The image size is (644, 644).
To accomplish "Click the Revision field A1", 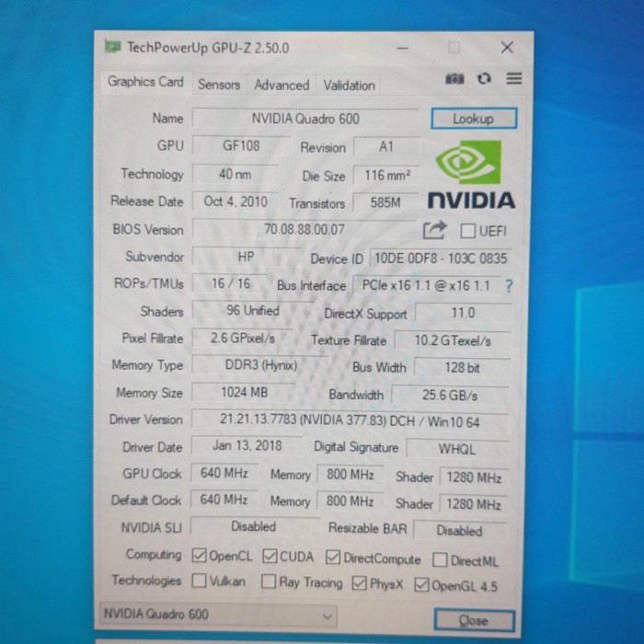I will 386,146.
